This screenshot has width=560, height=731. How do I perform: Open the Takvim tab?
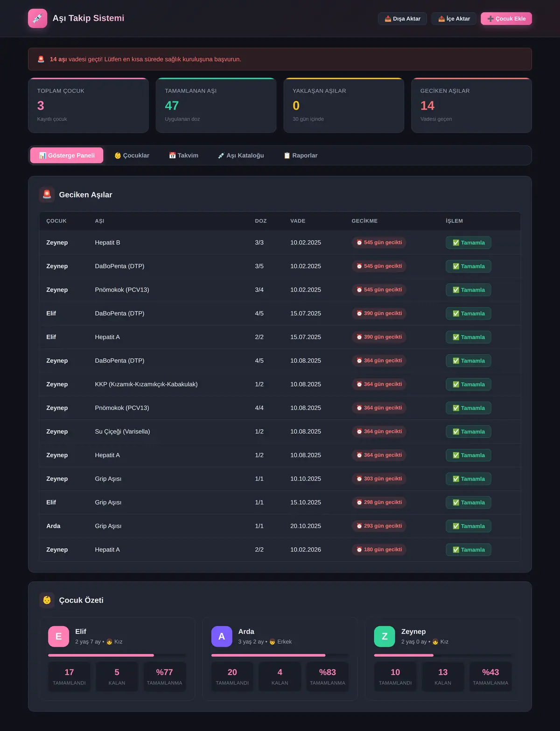click(183, 155)
